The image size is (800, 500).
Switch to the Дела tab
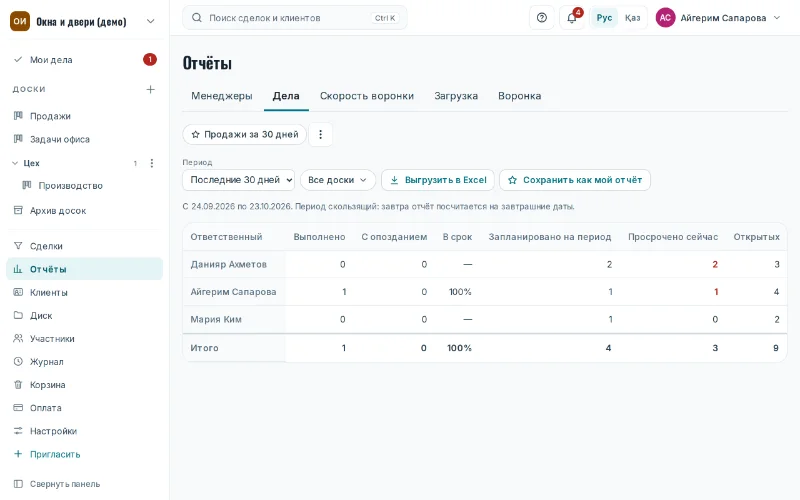[286, 96]
